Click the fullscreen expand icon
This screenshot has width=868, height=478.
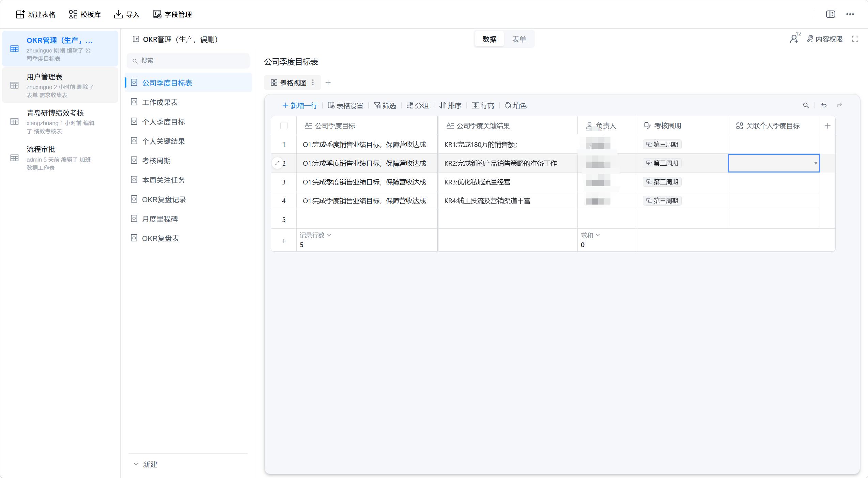855,39
